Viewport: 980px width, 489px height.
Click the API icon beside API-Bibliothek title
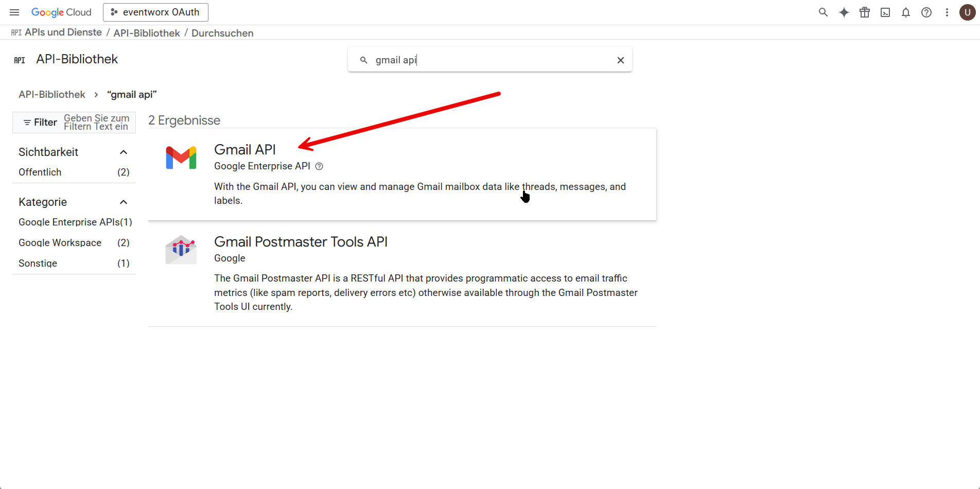pos(20,60)
